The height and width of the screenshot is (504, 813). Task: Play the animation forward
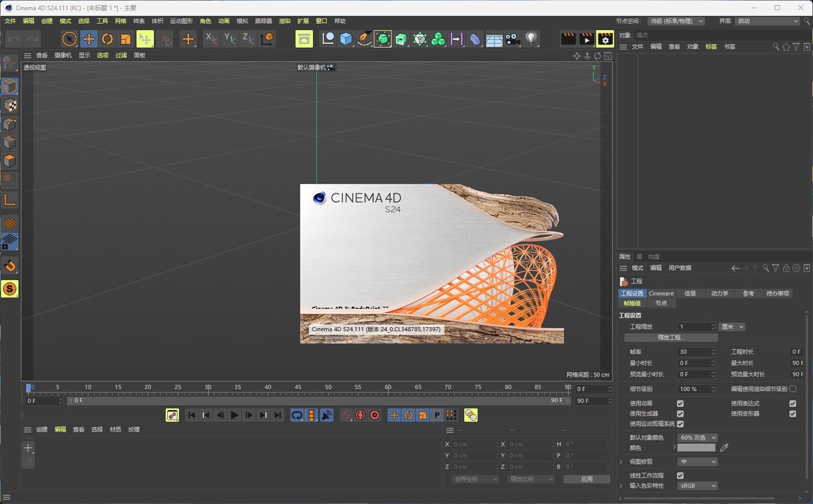click(234, 415)
